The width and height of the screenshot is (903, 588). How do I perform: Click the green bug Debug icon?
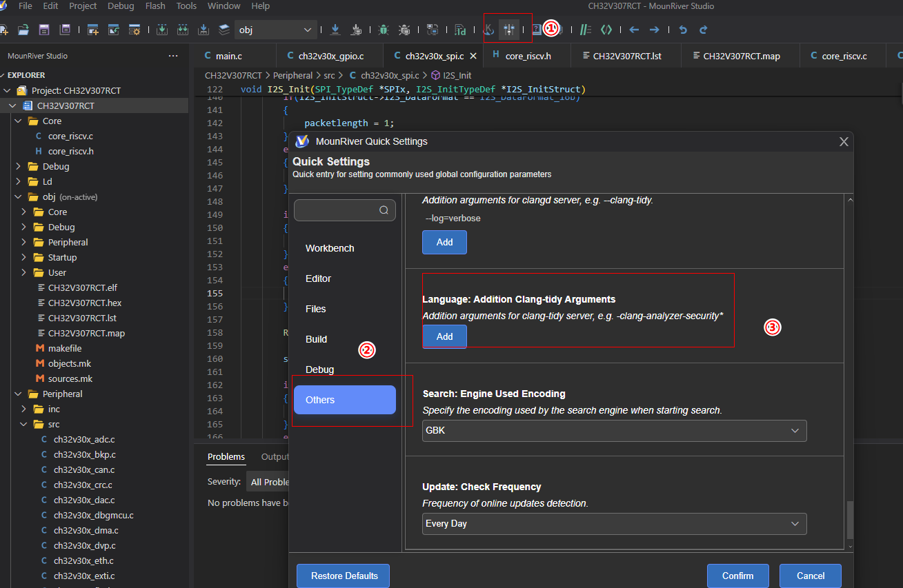(384, 30)
